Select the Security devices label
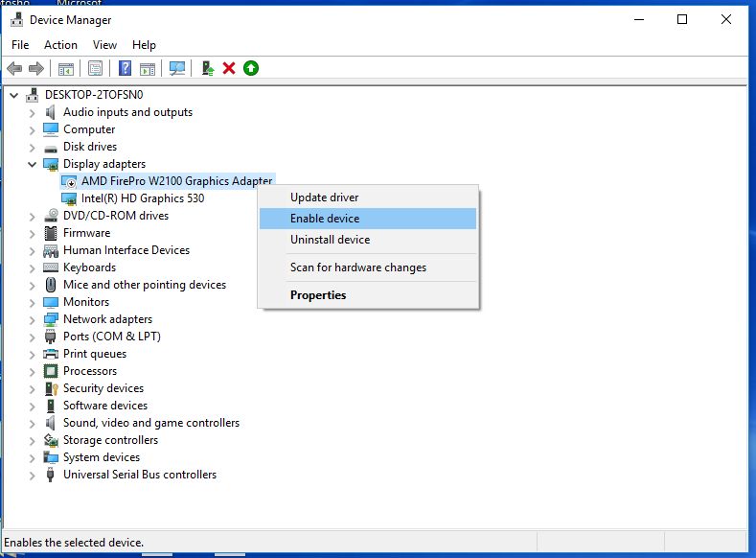Screen dimensions: 756x558 pyautogui.click(x=103, y=388)
